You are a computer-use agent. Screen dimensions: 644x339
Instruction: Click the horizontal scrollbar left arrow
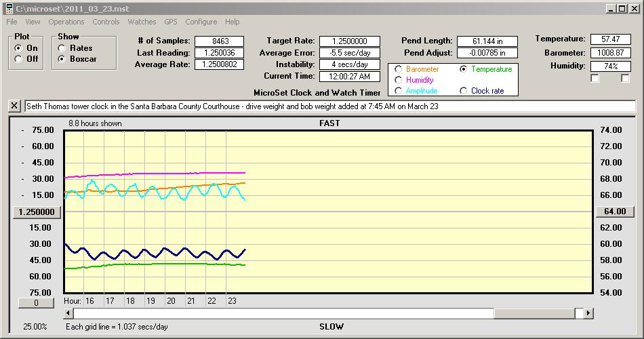[x=68, y=313]
